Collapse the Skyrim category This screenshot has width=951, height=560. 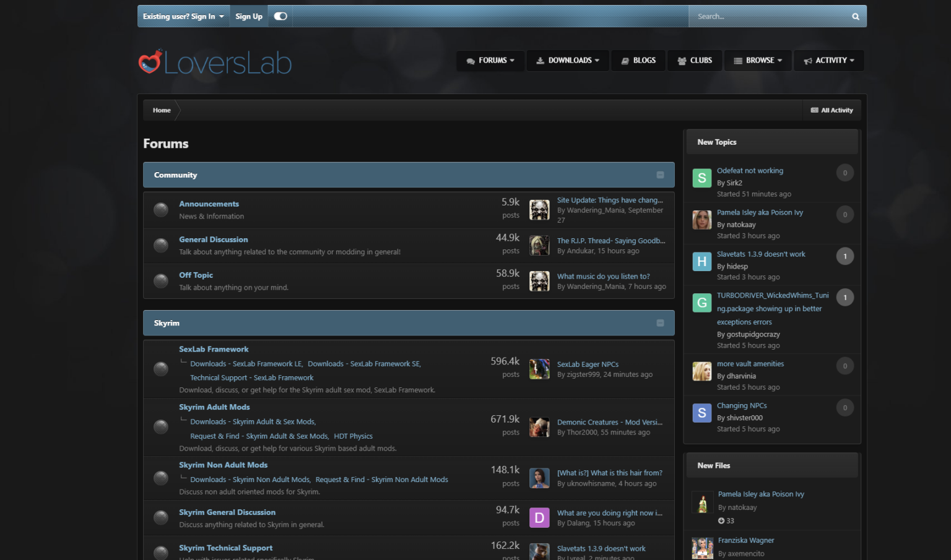tap(660, 323)
